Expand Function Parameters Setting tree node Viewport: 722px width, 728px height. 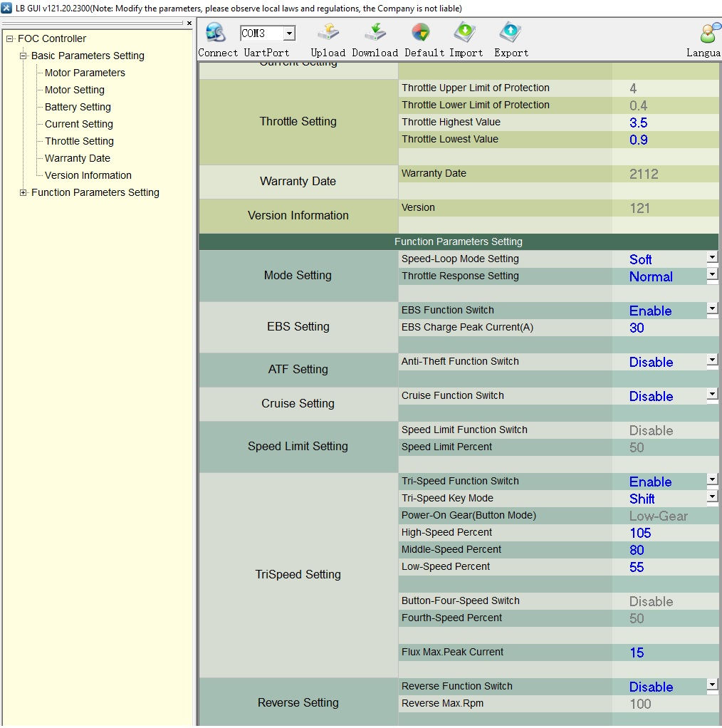[23, 192]
